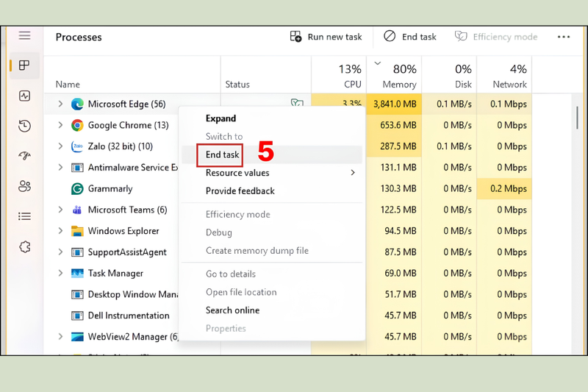588x392 pixels.
Task: Select the Dell Instrumentation process name
Action: [x=129, y=316]
